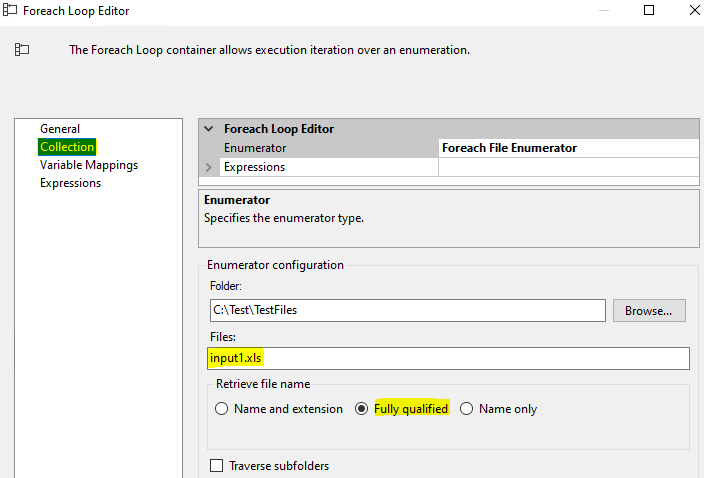This screenshot has height=478, width=704.
Task: Maximize the Foreach Loop Editor window
Action: [x=649, y=11]
